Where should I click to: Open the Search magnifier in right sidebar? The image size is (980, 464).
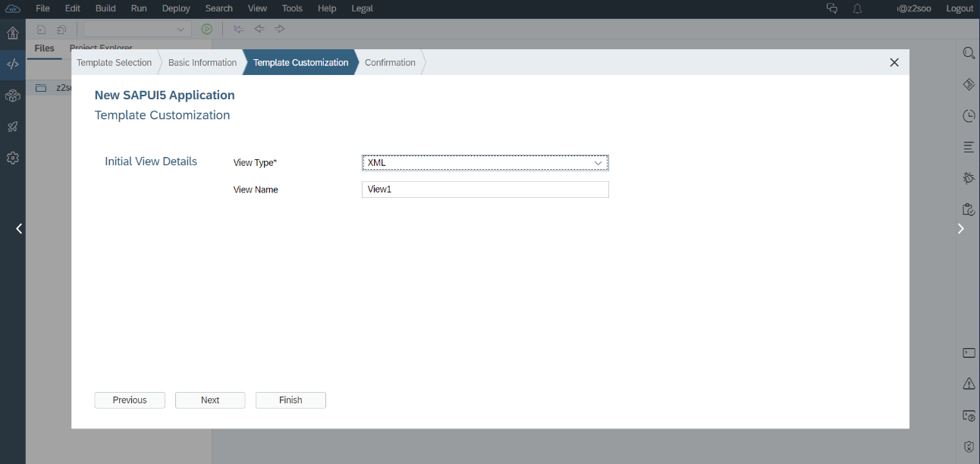pyautogui.click(x=969, y=53)
